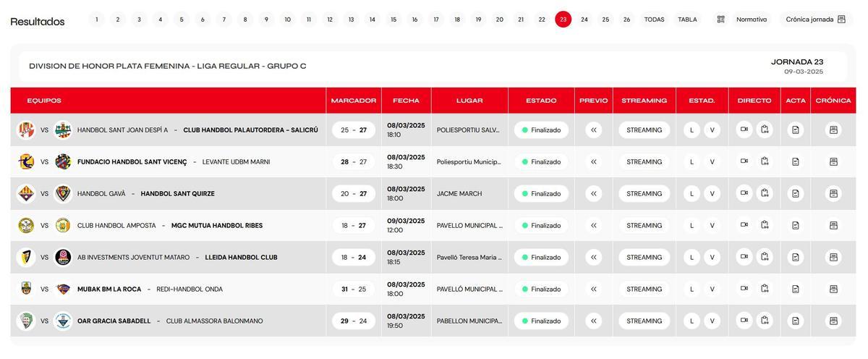Click STREAMING button for Lleida Handbol Club match
Screen dimensions: 868x359
[x=644, y=257]
